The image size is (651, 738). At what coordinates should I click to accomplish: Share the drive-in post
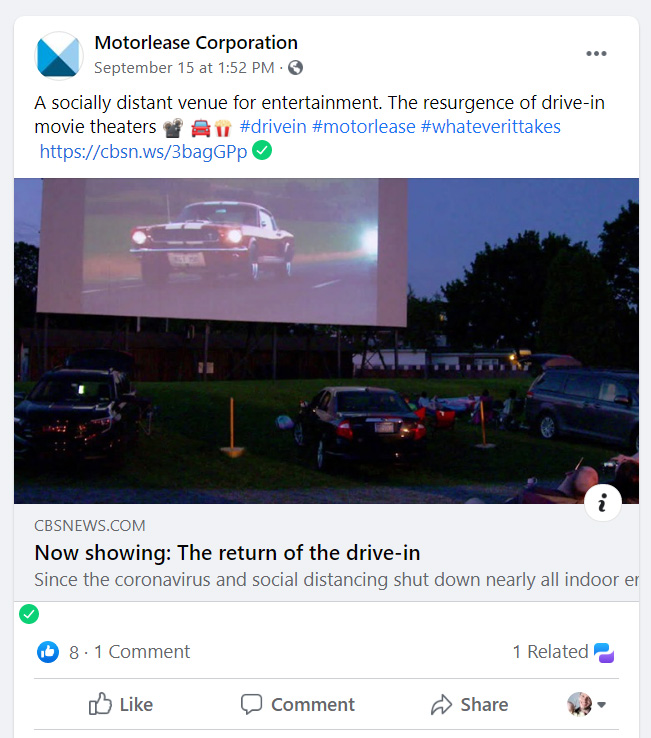pyautogui.click(x=469, y=704)
